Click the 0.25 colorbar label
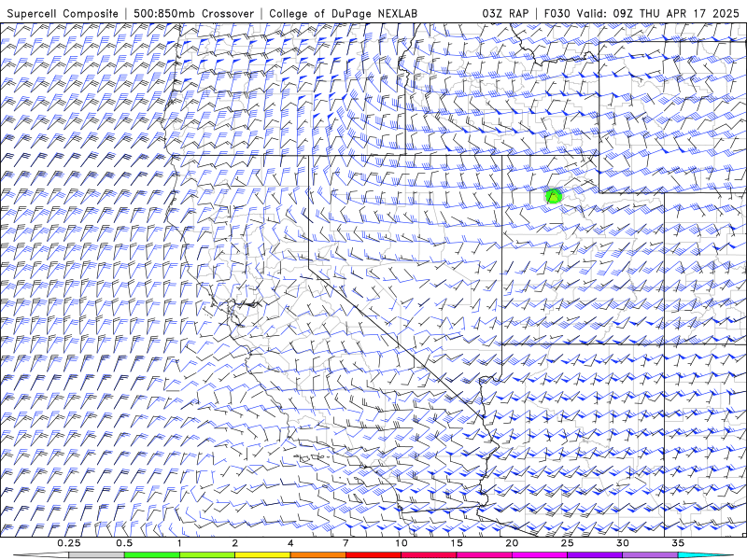 [x=69, y=543]
